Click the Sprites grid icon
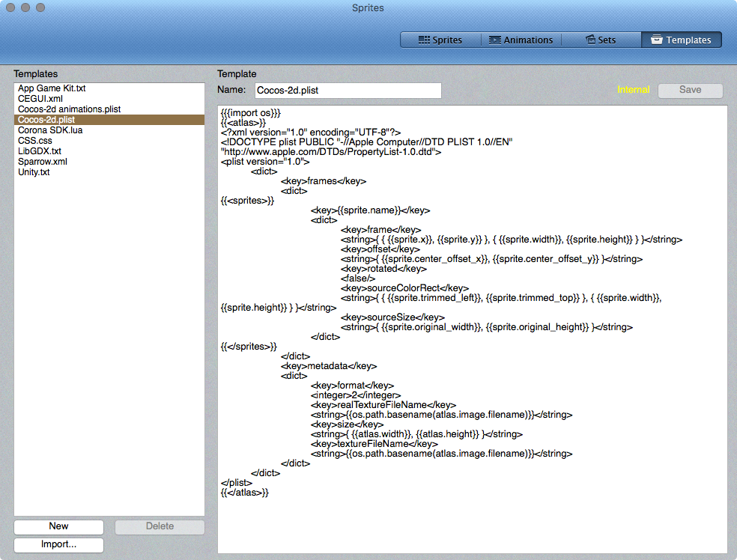 424,40
